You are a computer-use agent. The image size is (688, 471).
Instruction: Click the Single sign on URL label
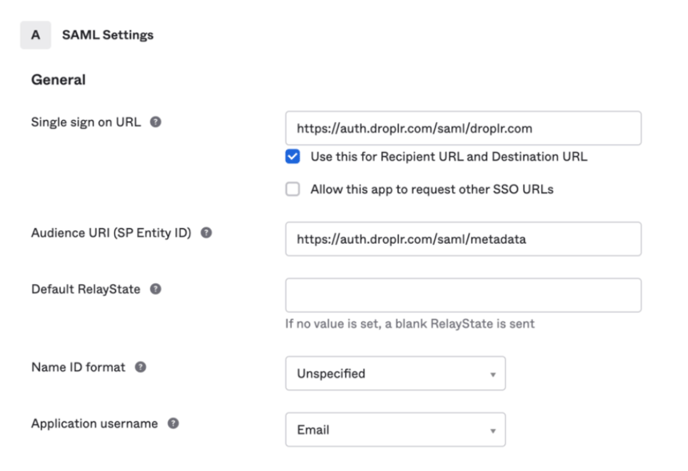(x=86, y=122)
